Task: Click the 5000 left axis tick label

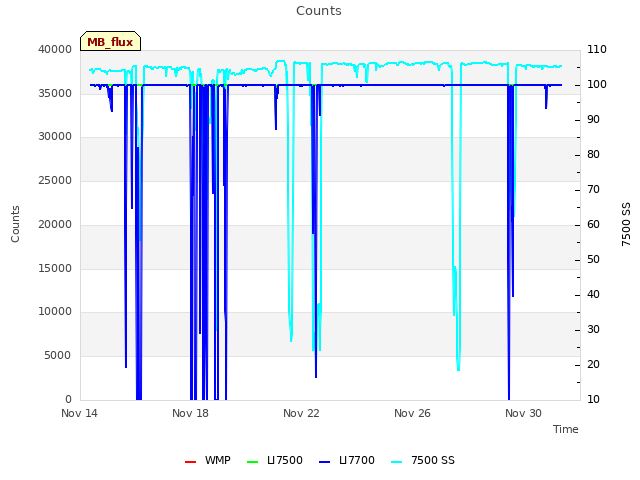Action: pyautogui.click(x=58, y=356)
